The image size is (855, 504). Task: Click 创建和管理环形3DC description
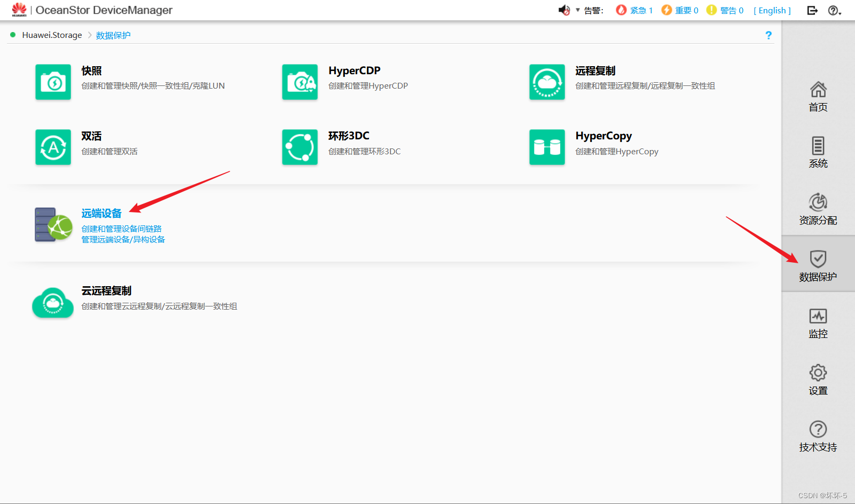pyautogui.click(x=364, y=152)
